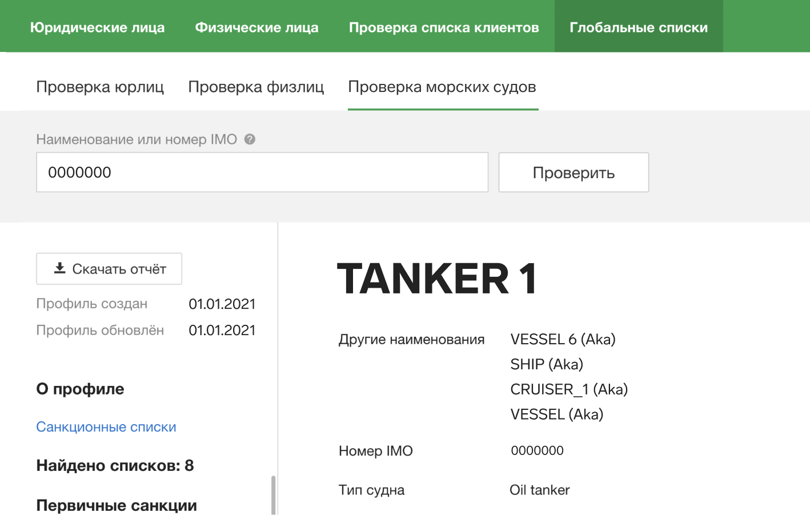Click alias VESSEL 6 (Aka)
The image size is (810, 532).
point(563,339)
